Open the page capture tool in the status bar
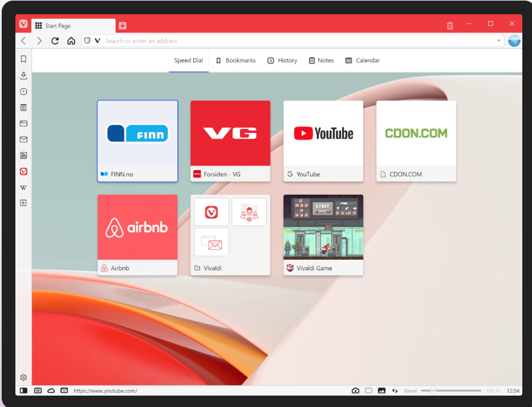532x407 pixels. tap(356, 390)
